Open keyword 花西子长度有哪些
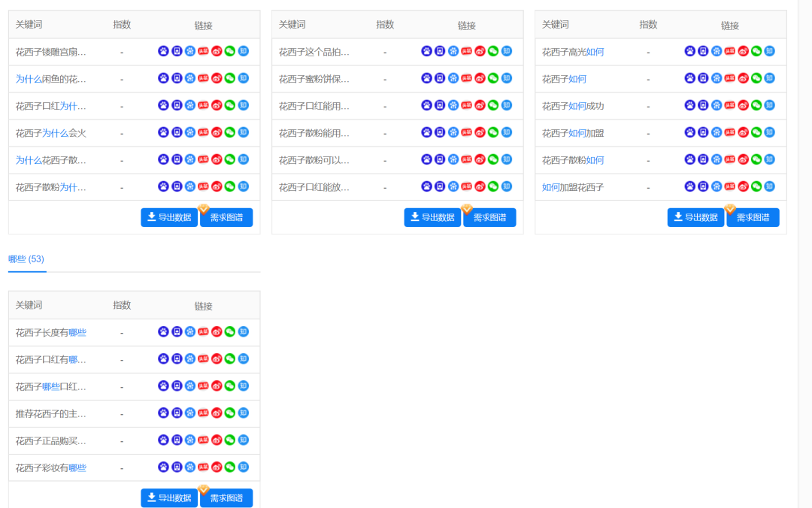This screenshot has height=508, width=812. tap(51, 333)
